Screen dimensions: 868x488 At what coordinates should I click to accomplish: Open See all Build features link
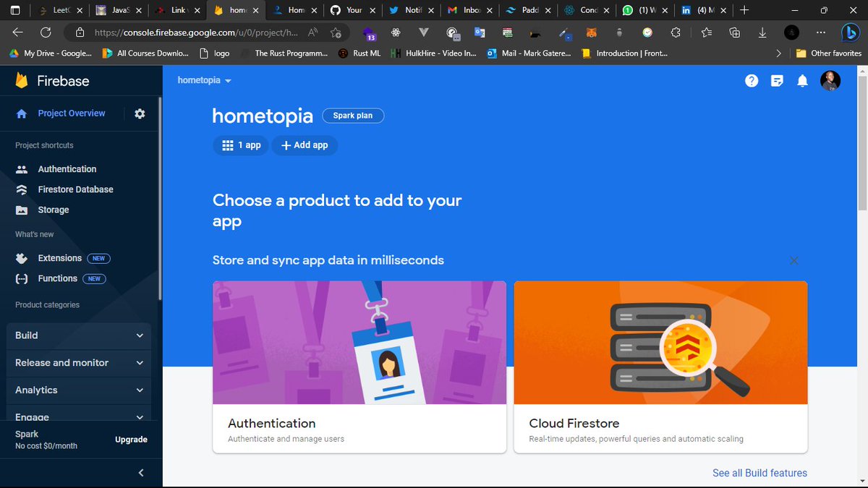(759, 473)
